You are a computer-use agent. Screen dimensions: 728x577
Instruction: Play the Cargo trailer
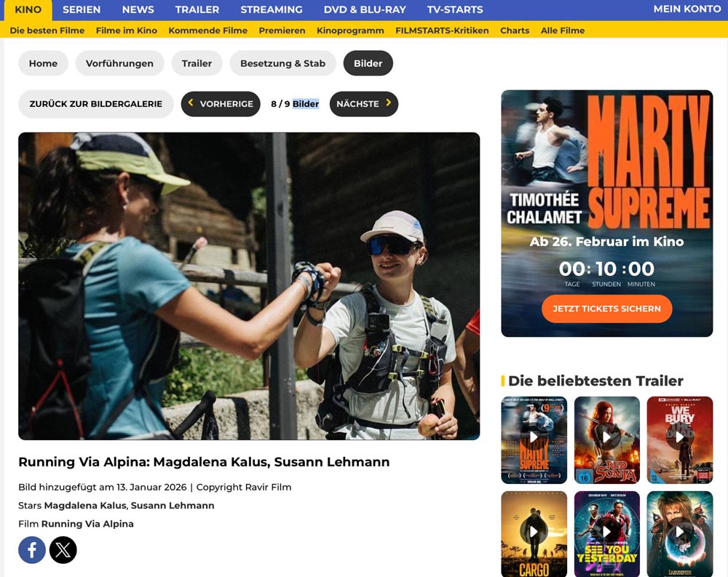coord(534,533)
